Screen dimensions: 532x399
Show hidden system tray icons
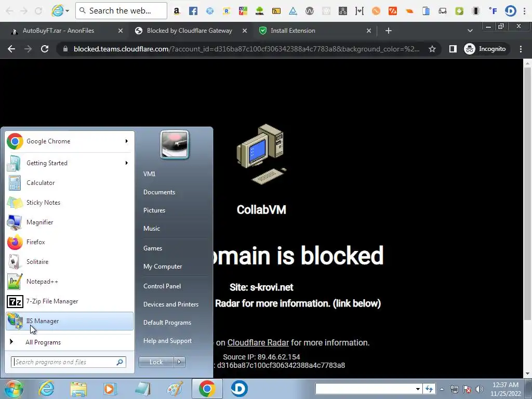pos(442,390)
